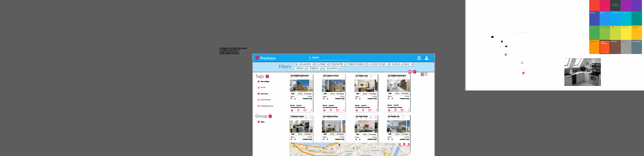Click the light blue person icon on the artboard
Image resolution: width=644 pixels, height=156 pixels.
tap(522, 62)
